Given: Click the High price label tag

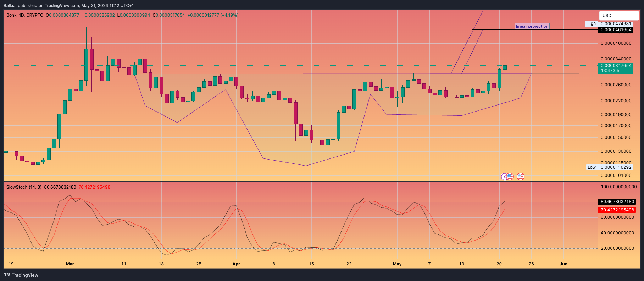Looking at the screenshot, I should (591, 23).
